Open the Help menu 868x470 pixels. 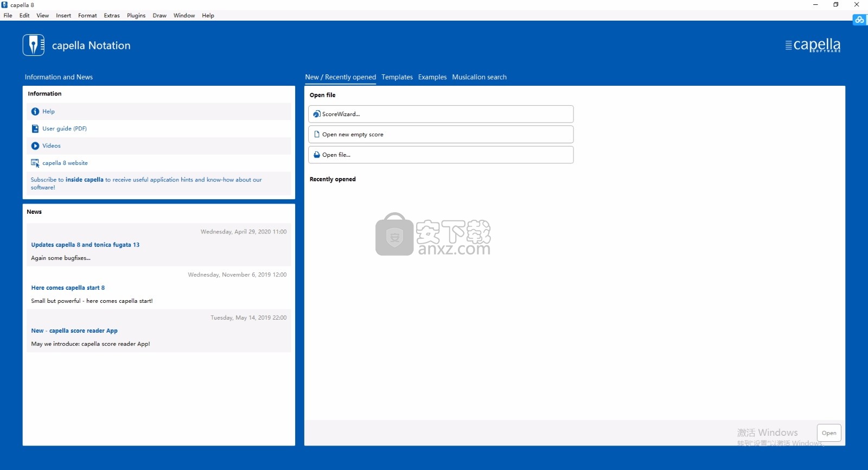coord(208,15)
